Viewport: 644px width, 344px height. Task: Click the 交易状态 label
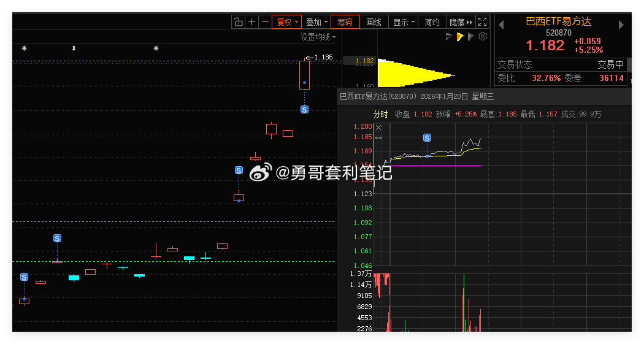(515, 64)
